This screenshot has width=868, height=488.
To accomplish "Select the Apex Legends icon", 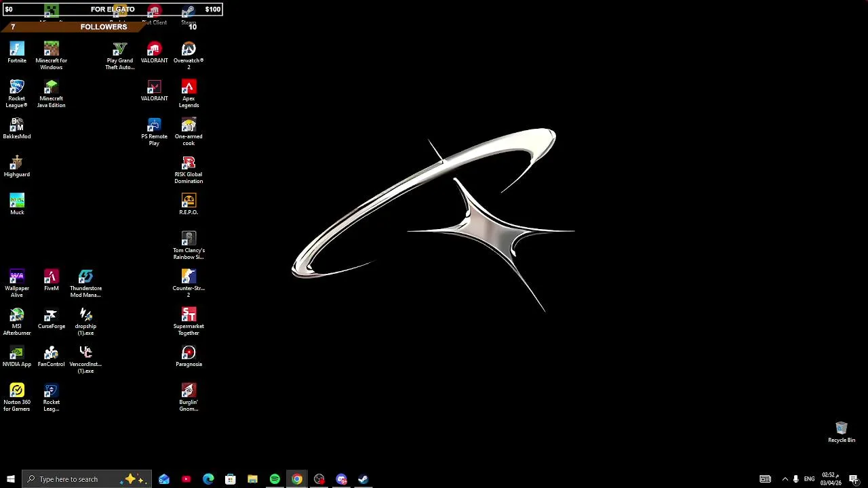I will [189, 94].
